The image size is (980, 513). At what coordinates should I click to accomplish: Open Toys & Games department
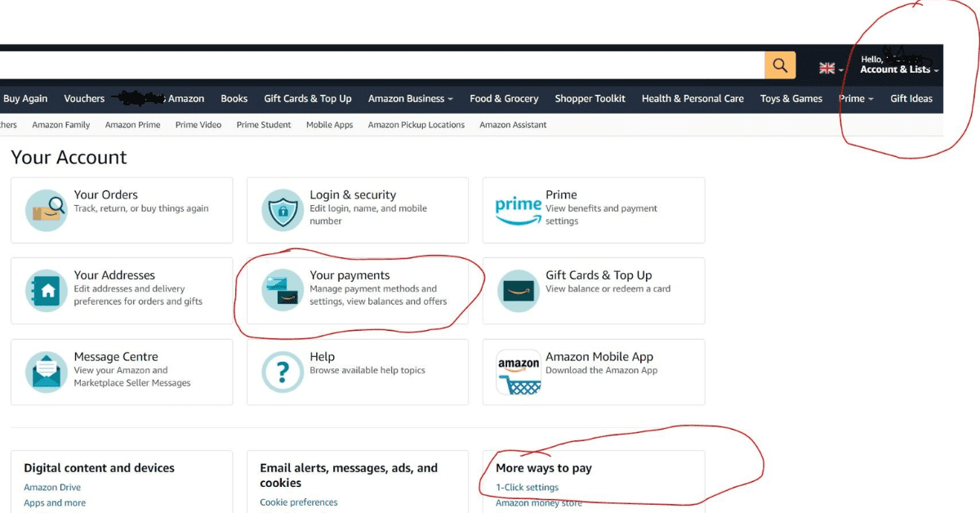point(791,99)
